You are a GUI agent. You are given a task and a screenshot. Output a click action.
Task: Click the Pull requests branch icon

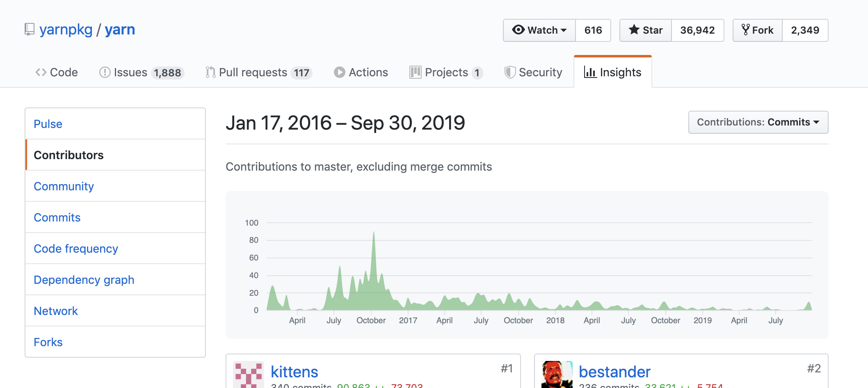click(x=210, y=73)
